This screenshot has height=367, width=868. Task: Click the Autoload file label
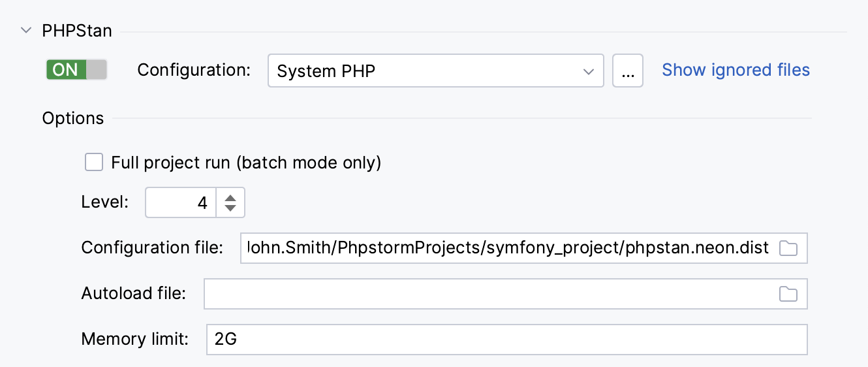[134, 293]
